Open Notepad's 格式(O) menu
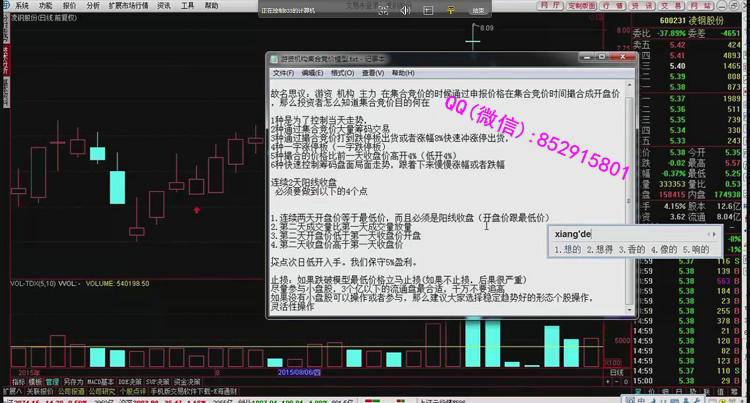The width and height of the screenshot is (750, 403). click(342, 73)
